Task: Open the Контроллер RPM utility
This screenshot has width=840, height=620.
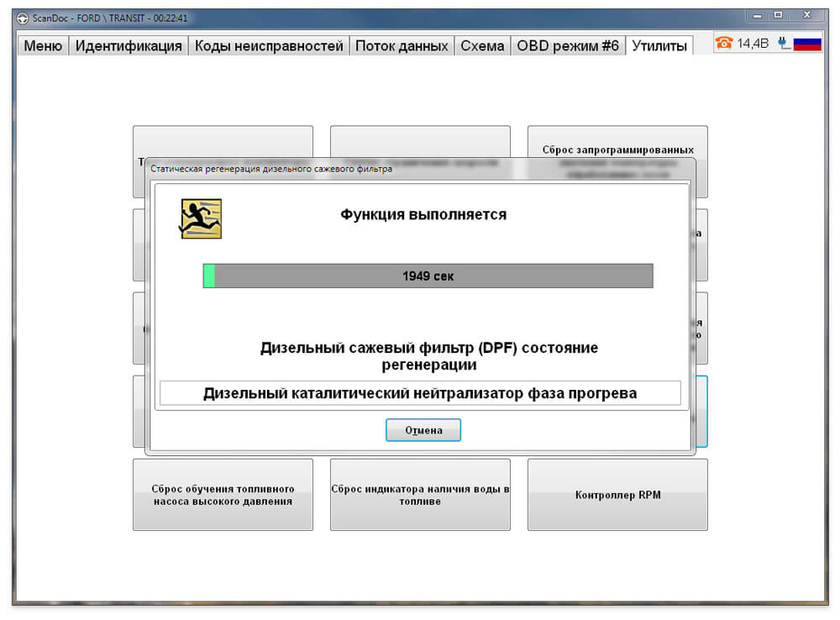Action: 617,495
